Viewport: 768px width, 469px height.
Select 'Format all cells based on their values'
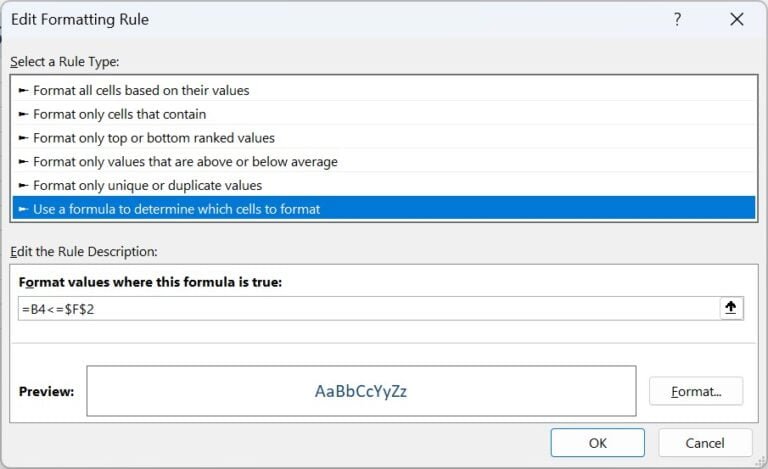pos(141,90)
